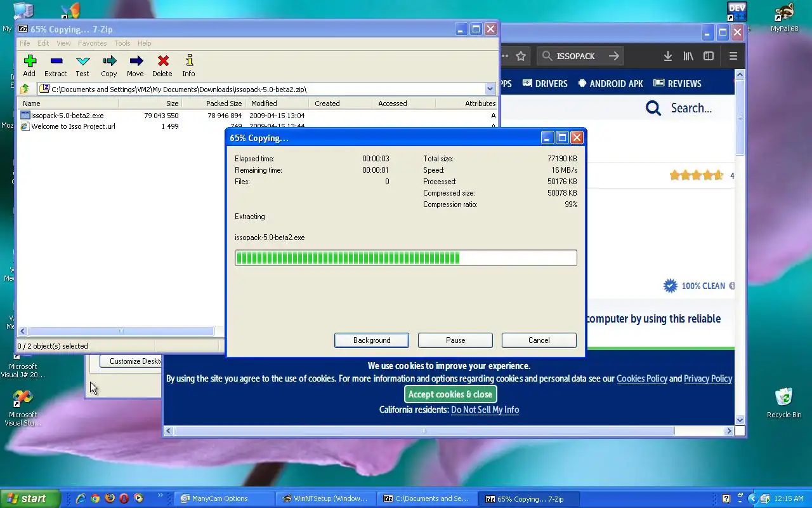
Task: Click the Copy toolbar icon in 7-Zip
Action: pyautogui.click(x=109, y=61)
